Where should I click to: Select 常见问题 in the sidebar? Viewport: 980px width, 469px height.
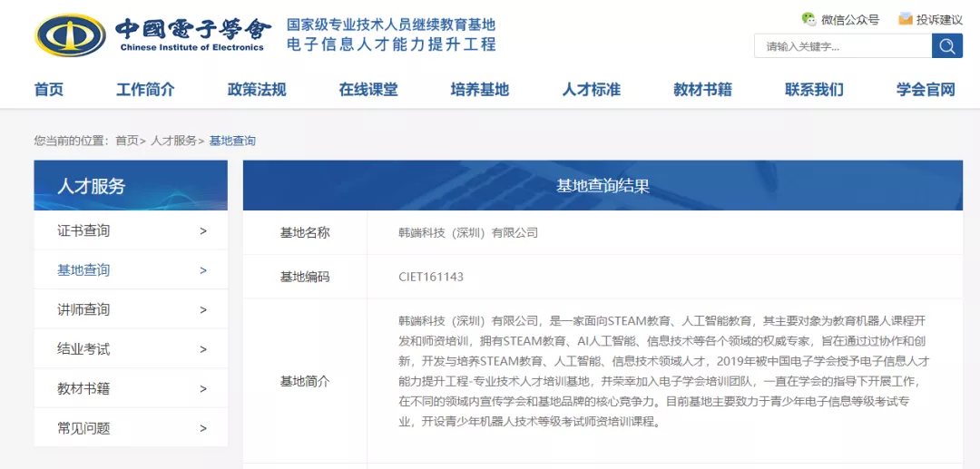tap(131, 428)
